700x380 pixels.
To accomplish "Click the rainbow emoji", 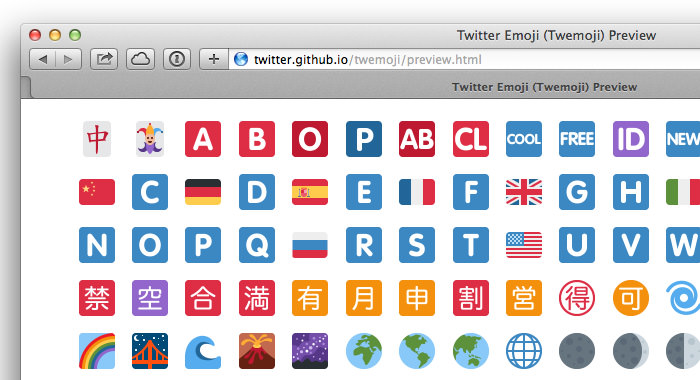I will coord(97,351).
